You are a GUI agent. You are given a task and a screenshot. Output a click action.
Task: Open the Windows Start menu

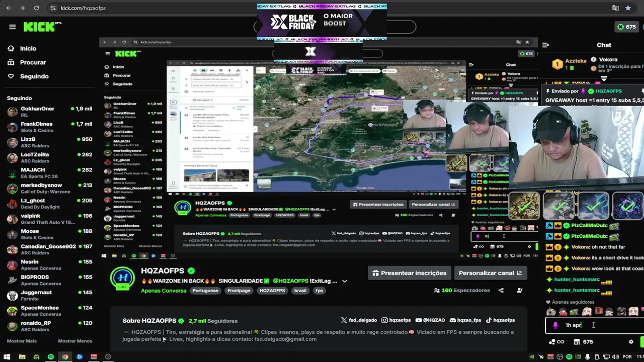click(x=8, y=357)
